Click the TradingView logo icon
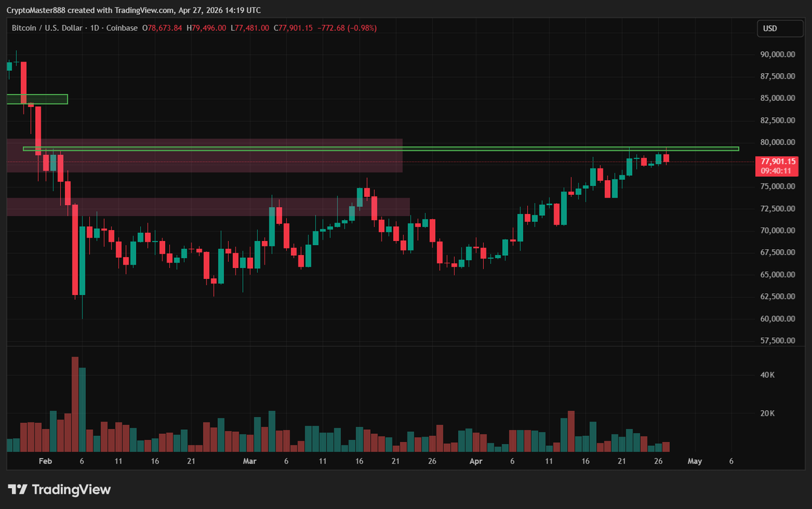 coord(18,489)
